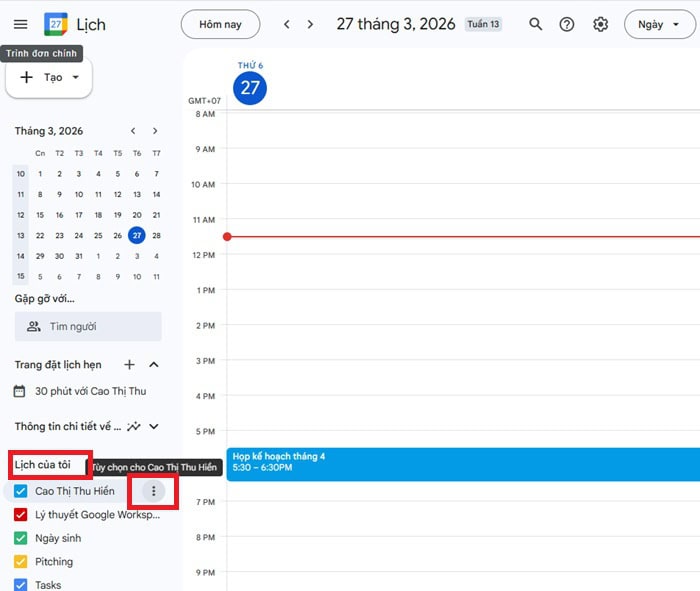This screenshot has width=700, height=591.
Task: Open options three-dot menu for Cao Thị Thu Hiền
Action: pos(153,491)
